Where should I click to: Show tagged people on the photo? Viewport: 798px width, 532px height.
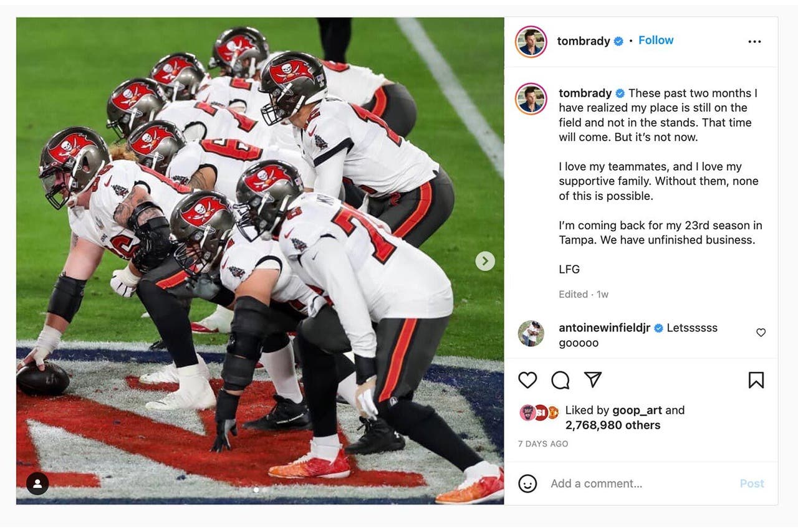[x=37, y=483]
